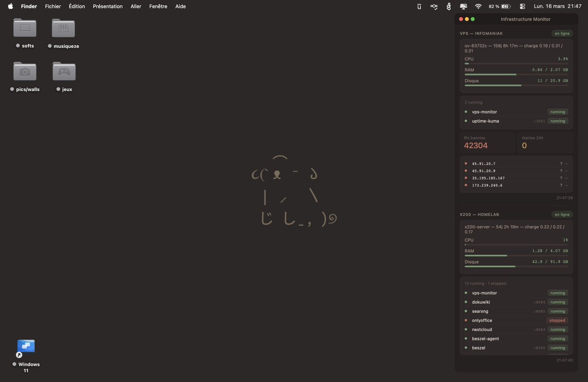Click the onlyoffice stopped badge
The height and width of the screenshot is (382, 588).
[x=557, y=321]
